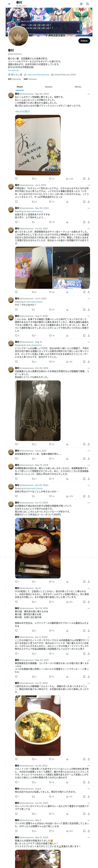Switch to the Replies tab

(x=49, y=87)
